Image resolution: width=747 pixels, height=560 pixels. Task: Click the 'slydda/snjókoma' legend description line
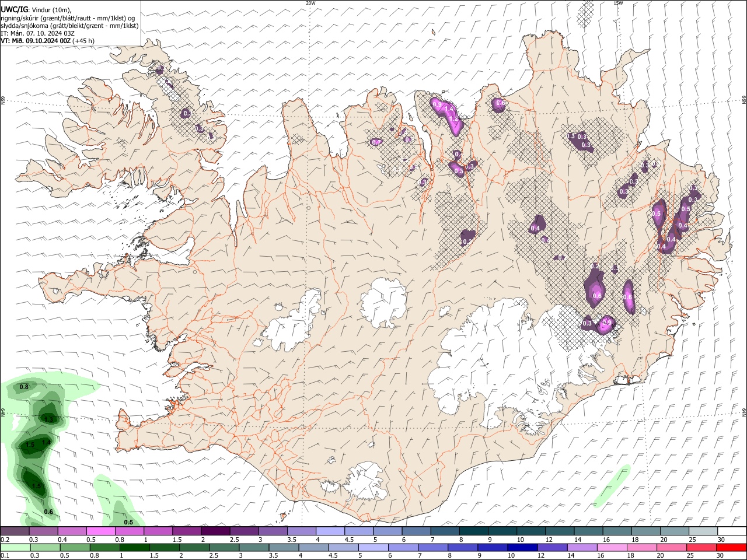(x=70, y=26)
